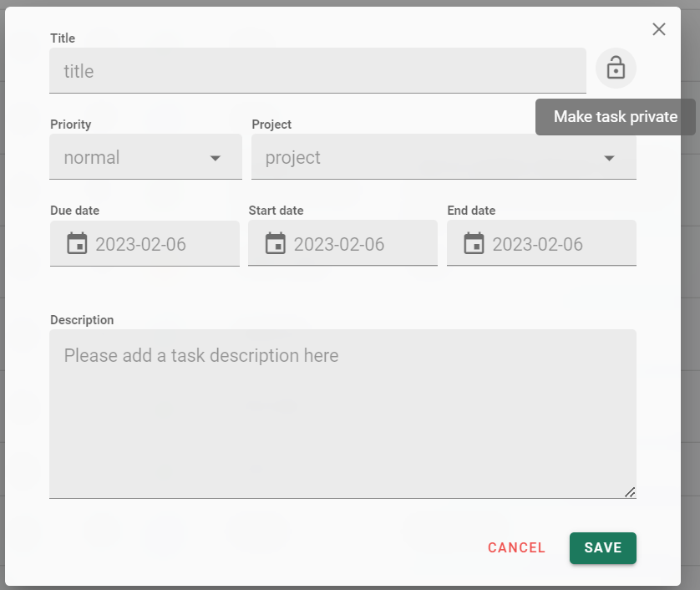
Task: Click the End date field 2023-02-06
Action: (541, 243)
